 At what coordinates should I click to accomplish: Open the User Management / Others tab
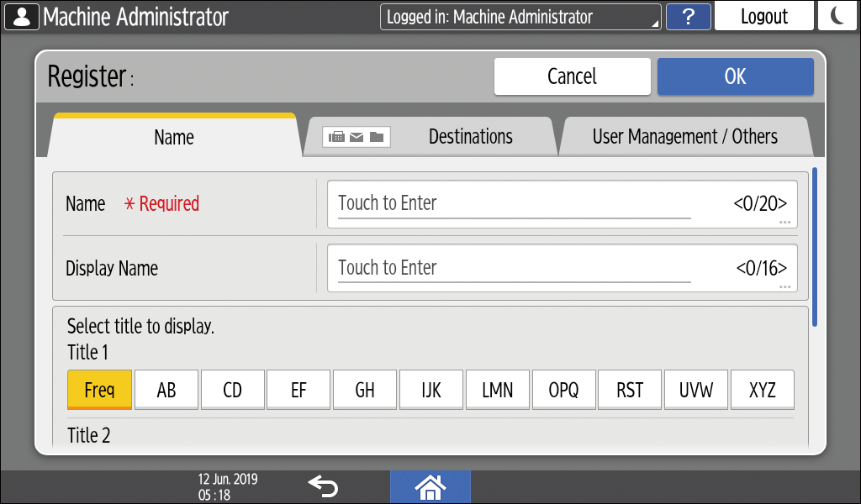click(x=684, y=137)
